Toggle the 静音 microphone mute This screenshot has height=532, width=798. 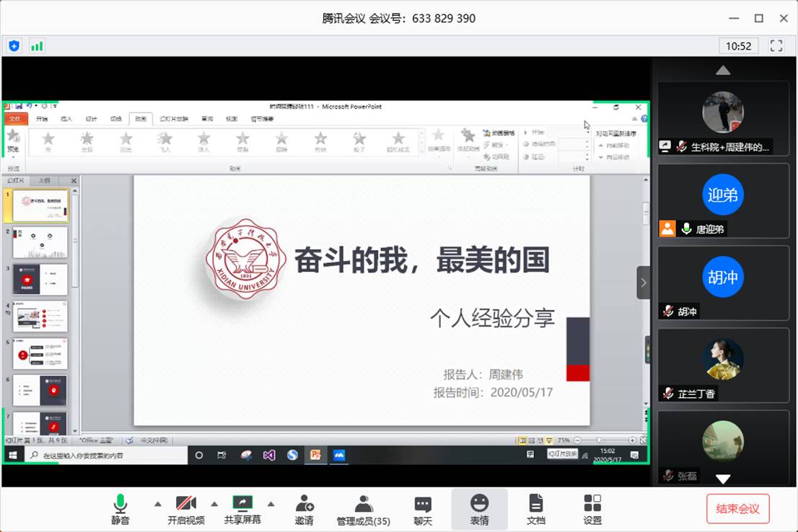tap(120, 509)
